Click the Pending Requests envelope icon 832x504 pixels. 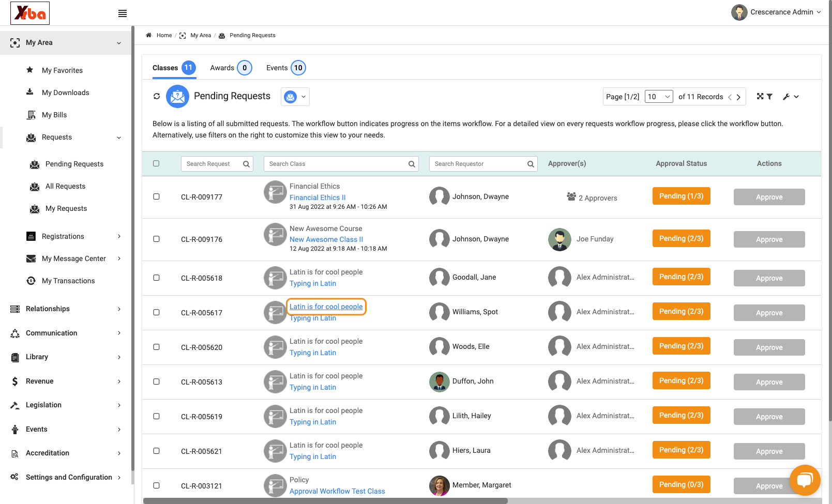point(177,96)
